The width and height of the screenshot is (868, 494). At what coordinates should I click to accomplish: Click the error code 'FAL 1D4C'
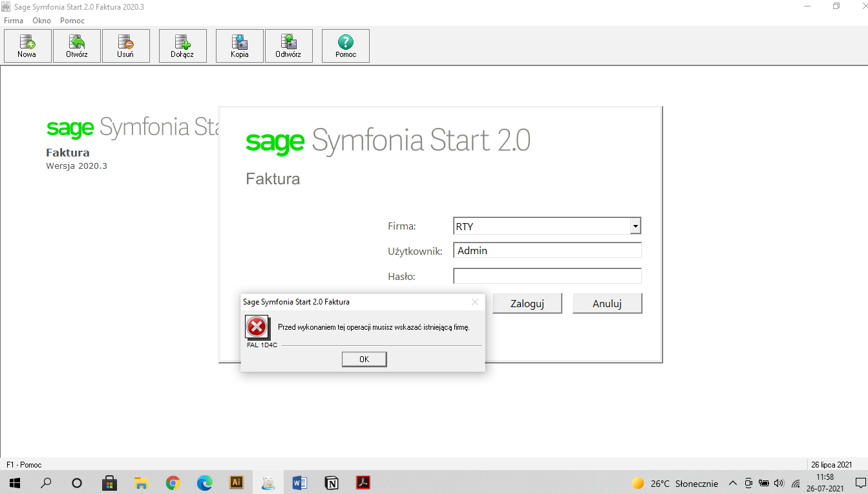(x=262, y=345)
